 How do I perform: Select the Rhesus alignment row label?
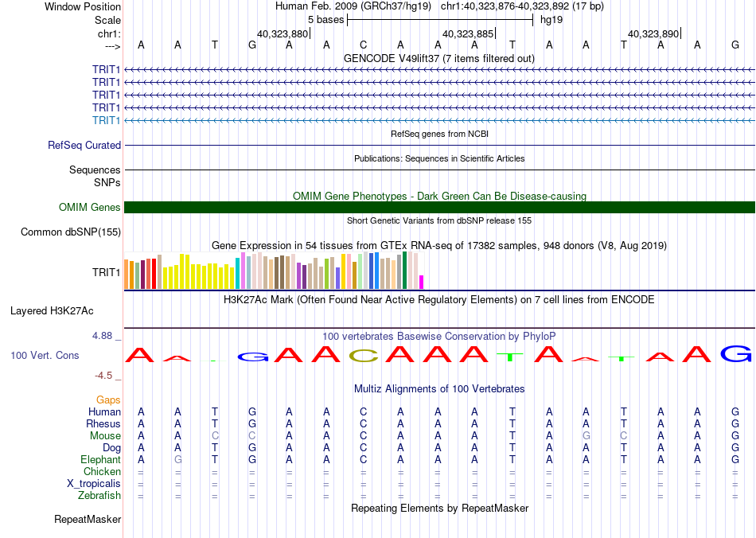(103, 423)
